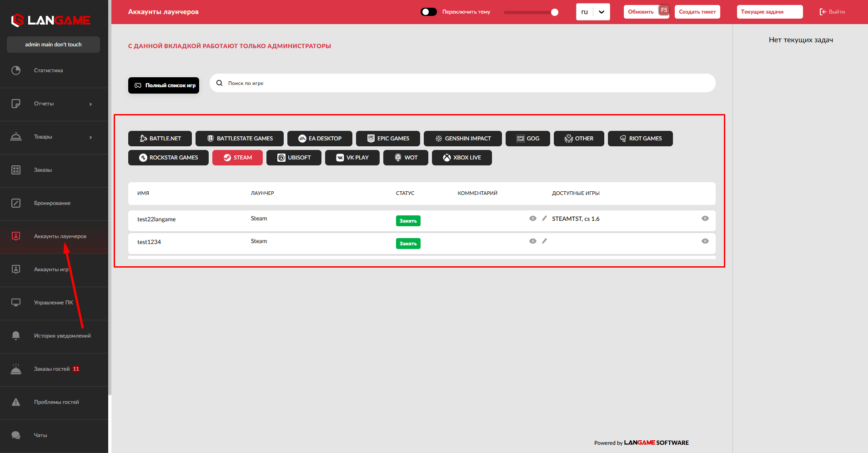Viewport: 868px width, 453px height.
Task: Click the LANGAME logo in sidebar
Action: [51, 20]
